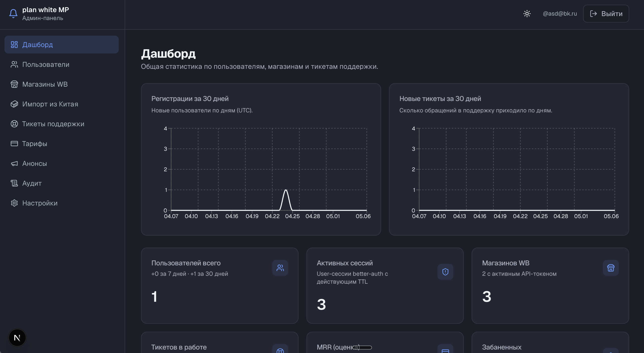Toggle the light theme sun icon

(x=527, y=14)
